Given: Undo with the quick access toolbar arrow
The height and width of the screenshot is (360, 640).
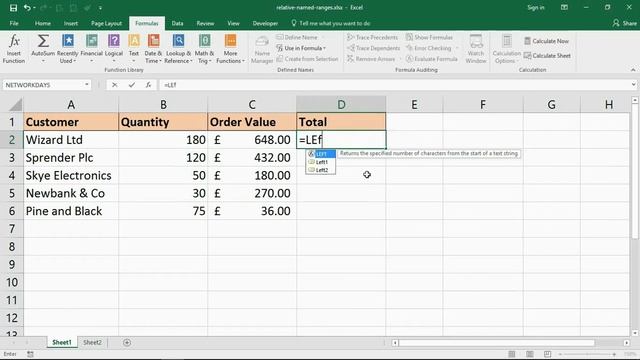Looking at the screenshot, I should tap(27, 7).
